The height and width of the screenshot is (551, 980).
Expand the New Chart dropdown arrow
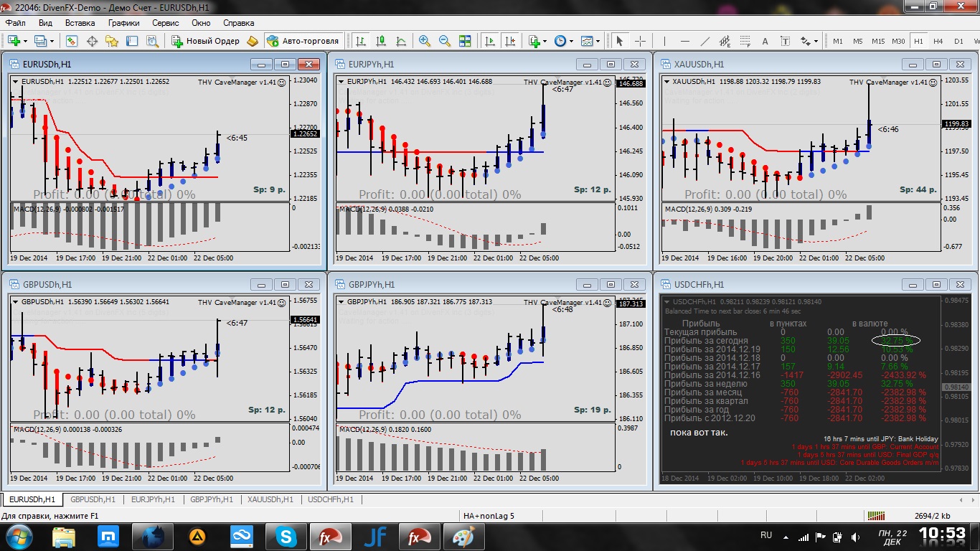25,41
